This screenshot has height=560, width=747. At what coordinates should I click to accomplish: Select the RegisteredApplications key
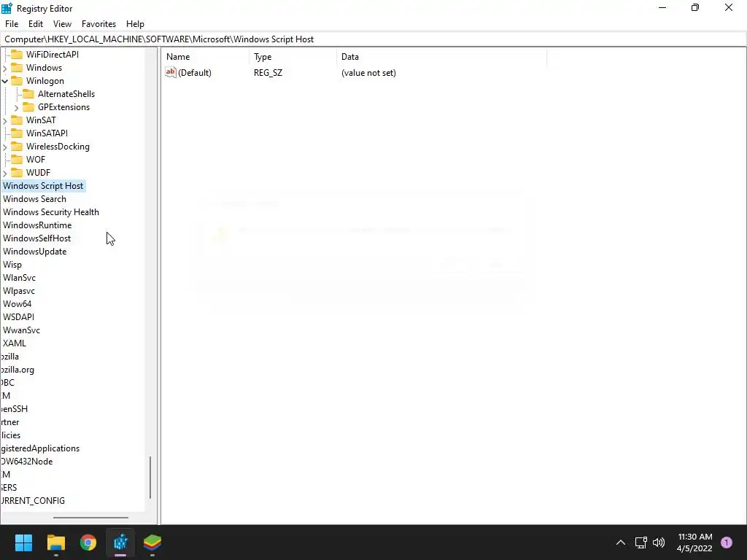click(x=40, y=448)
